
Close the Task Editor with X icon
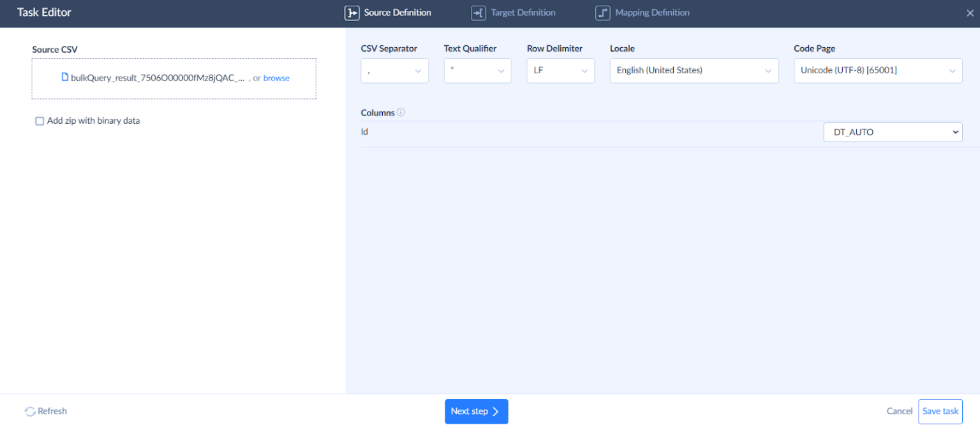970,13
